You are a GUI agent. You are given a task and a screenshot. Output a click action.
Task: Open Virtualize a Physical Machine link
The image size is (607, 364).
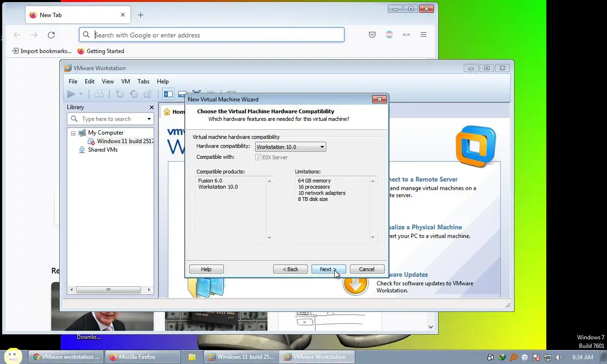(x=425, y=227)
